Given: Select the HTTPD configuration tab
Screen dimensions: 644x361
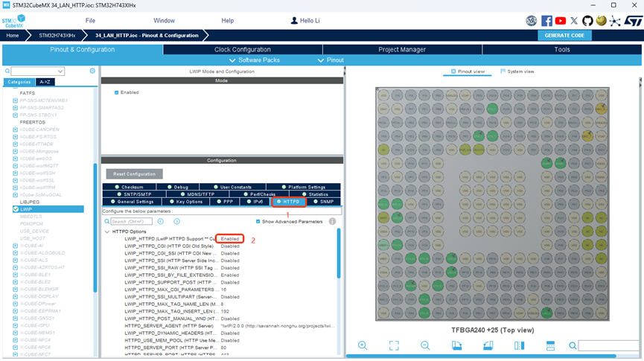Looking at the screenshot, I should click(288, 202).
